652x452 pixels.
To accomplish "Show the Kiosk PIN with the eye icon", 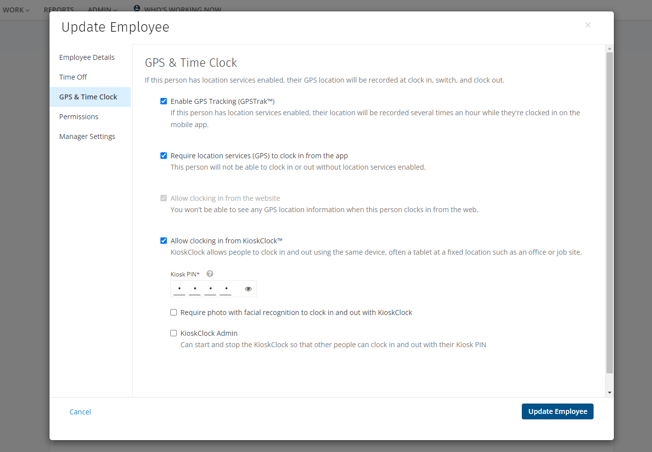I will pos(248,289).
